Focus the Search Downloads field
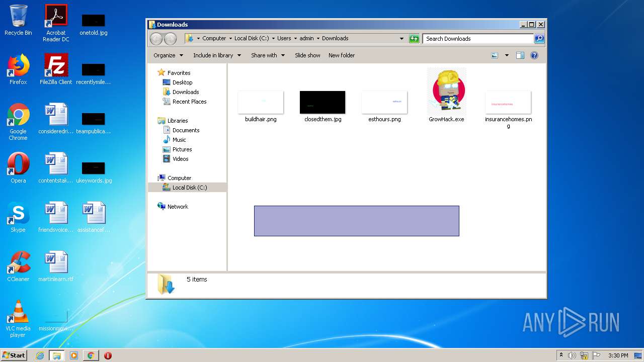The width and height of the screenshot is (644, 362). click(x=478, y=39)
